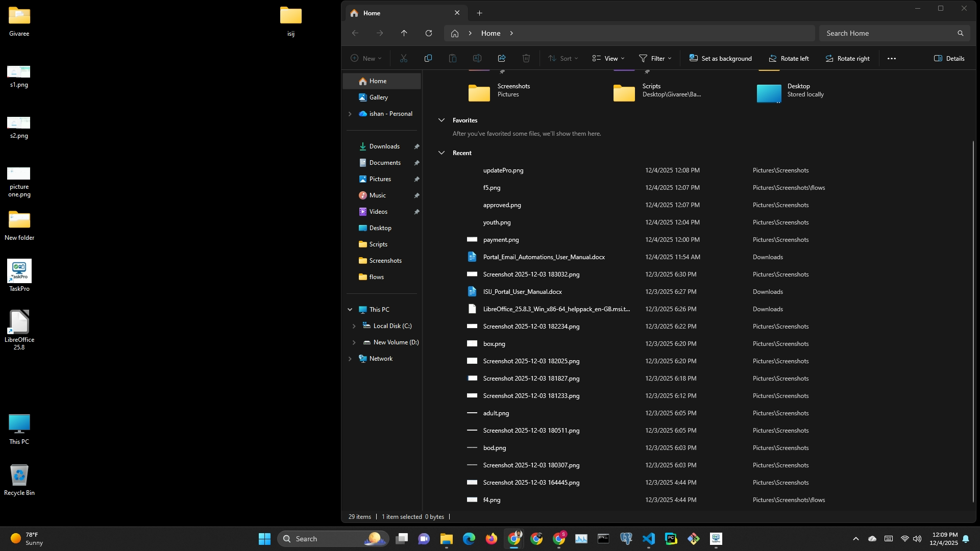The image size is (980, 551).
Task: Click the Cut scissors icon in toolbar
Action: 404,58
